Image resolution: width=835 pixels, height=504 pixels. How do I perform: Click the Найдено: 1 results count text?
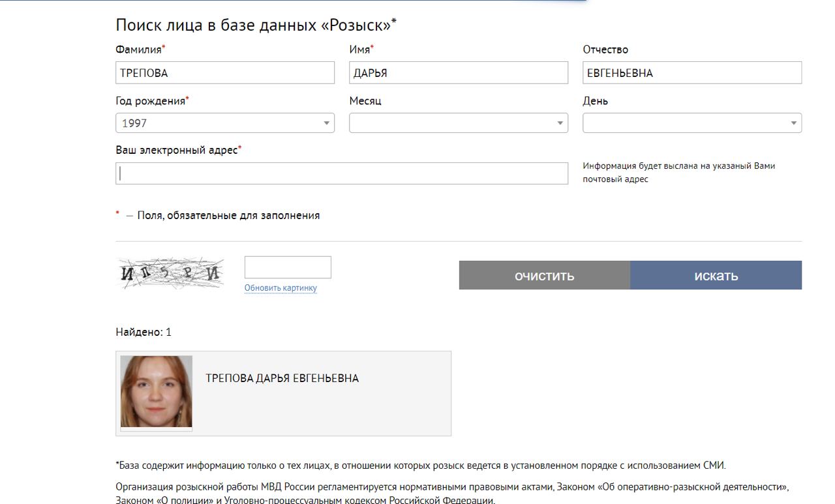tap(144, 332)
